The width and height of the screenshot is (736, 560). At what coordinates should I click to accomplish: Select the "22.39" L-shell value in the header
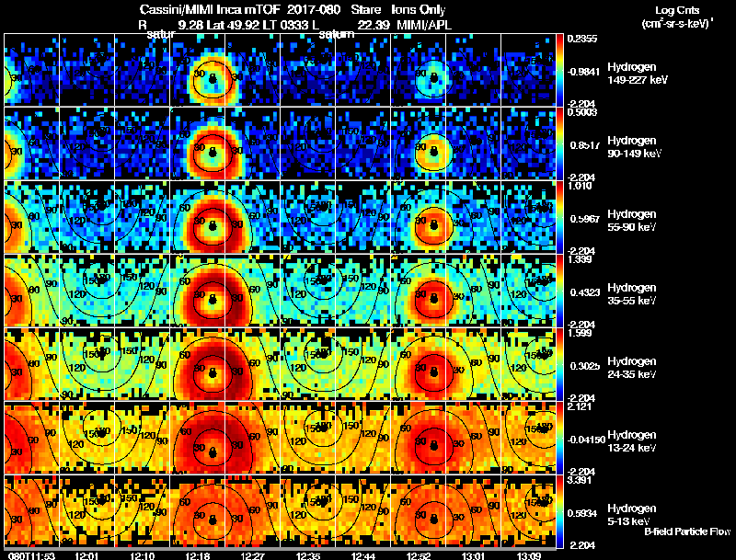click(374, 25)
